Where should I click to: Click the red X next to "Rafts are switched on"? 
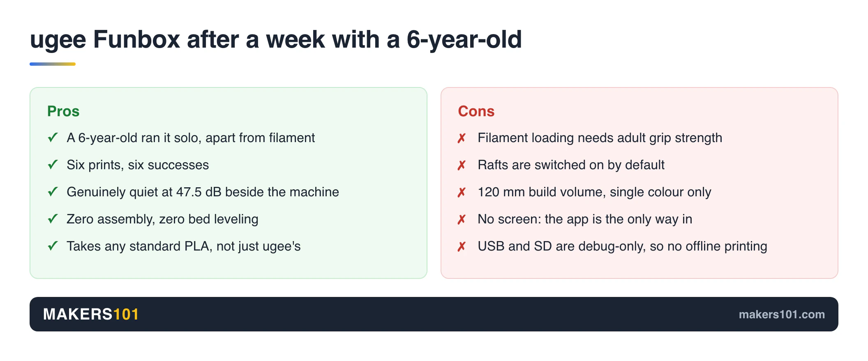462,165
